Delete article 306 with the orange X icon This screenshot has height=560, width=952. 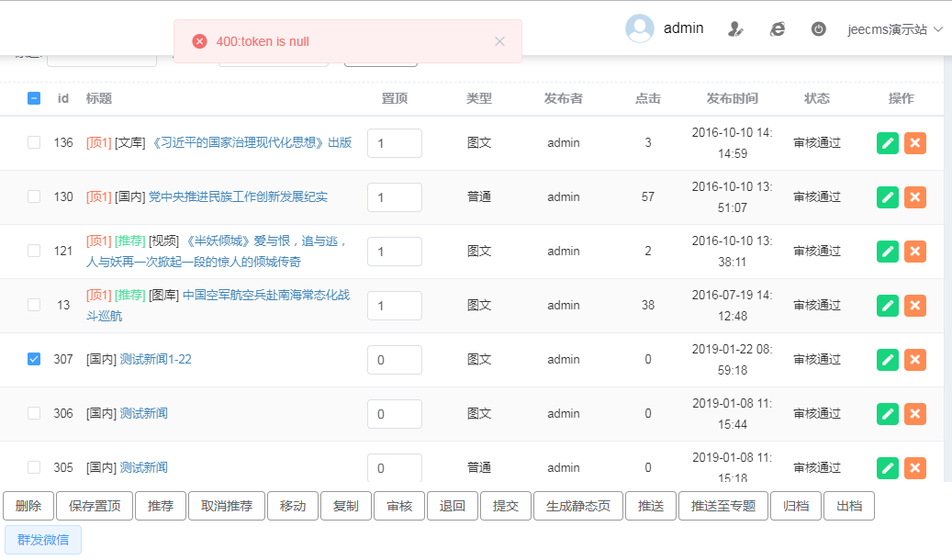click(x=915, y=414)
